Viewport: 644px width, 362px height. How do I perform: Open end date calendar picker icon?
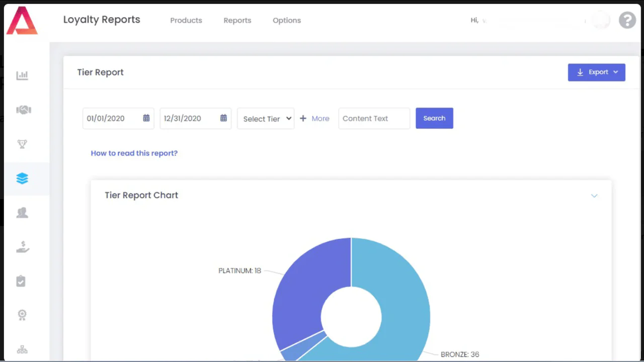click(223, 118)
